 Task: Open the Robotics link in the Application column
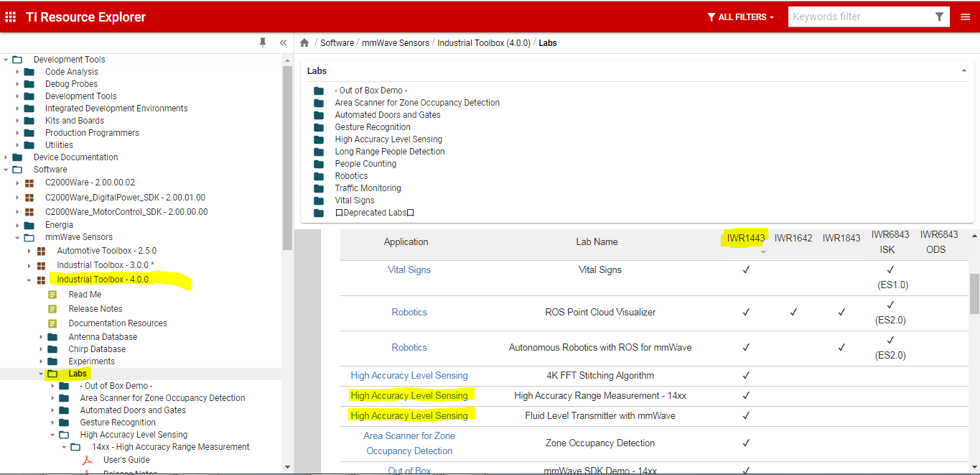click(x=409, y=312)
